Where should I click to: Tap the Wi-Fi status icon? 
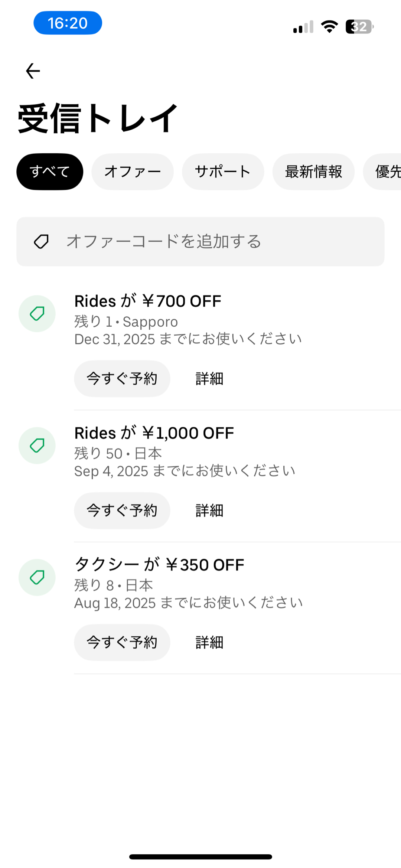pyautogui.click(x=329, y=27)
